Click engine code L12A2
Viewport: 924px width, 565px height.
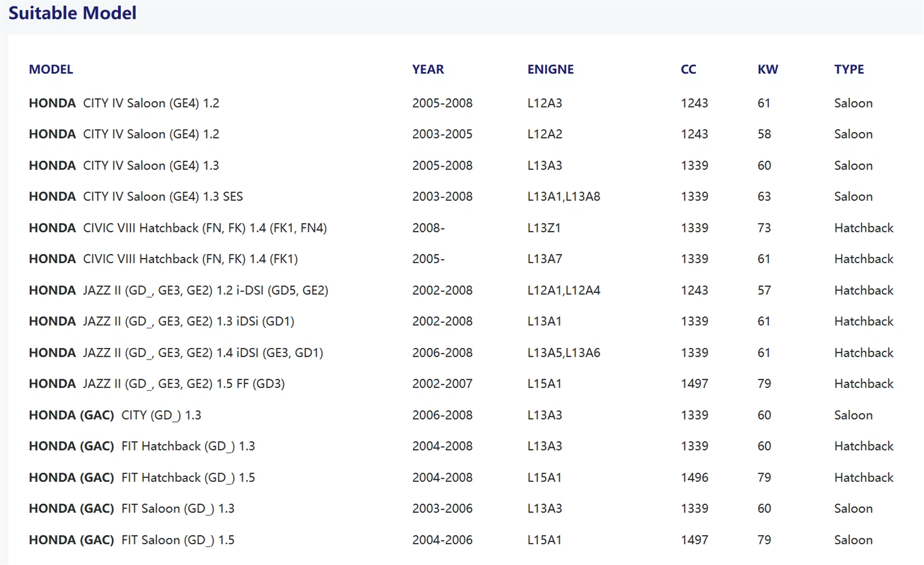[x=545, y=134]
